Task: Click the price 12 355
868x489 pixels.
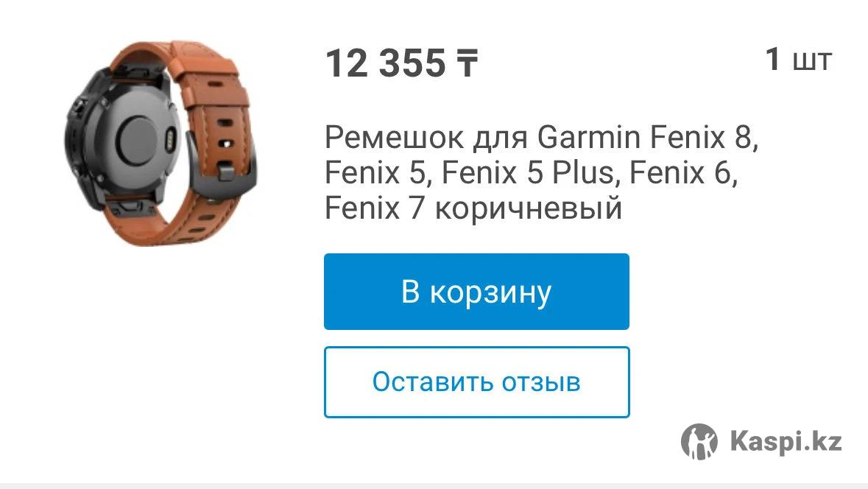Action: (x=385, y=63)
